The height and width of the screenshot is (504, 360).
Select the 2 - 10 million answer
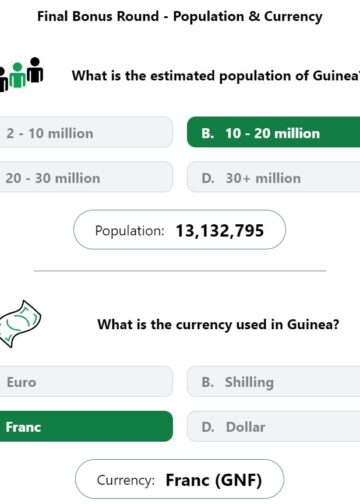click(x=86, y=132)
